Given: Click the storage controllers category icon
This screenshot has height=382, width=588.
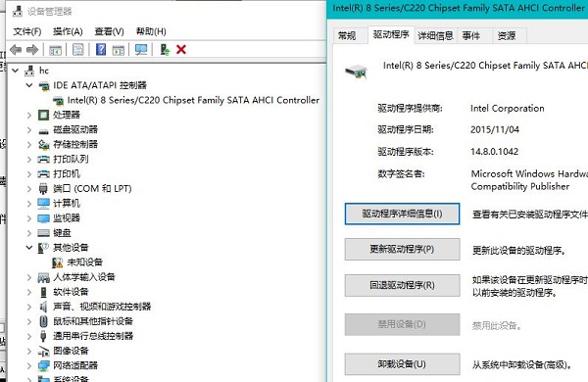Looking at the screenshot, I should point(44,144).
